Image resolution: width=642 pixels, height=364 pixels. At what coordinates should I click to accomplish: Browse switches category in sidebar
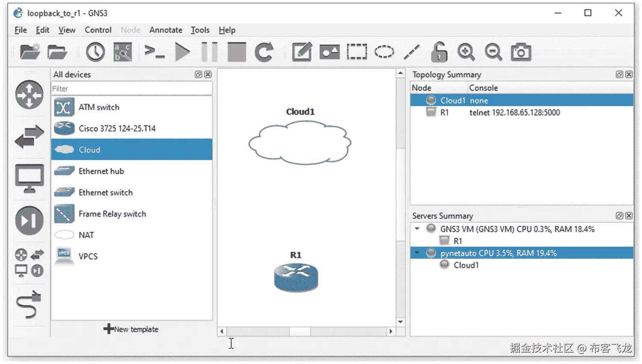pyautogui.click(x=30, y=136)
